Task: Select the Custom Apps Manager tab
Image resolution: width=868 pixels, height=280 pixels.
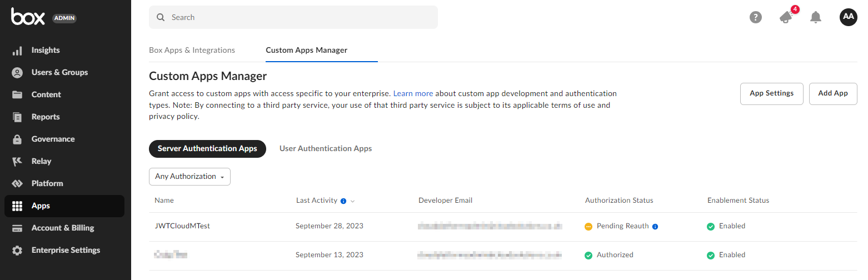Action: point(307,50)
